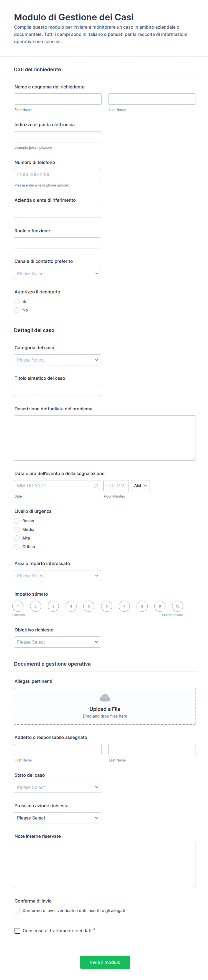Focus the Indirizzo di posta elettronica field
This screenshot has width=208, height=980.
pyautogui.click(x=57, y=137)
